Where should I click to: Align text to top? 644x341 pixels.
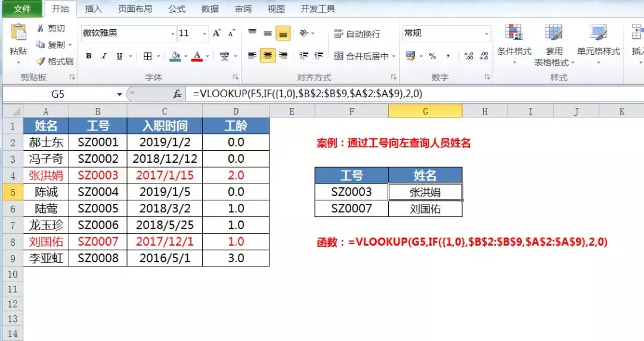pyautogui.click(x=252, y=33)
